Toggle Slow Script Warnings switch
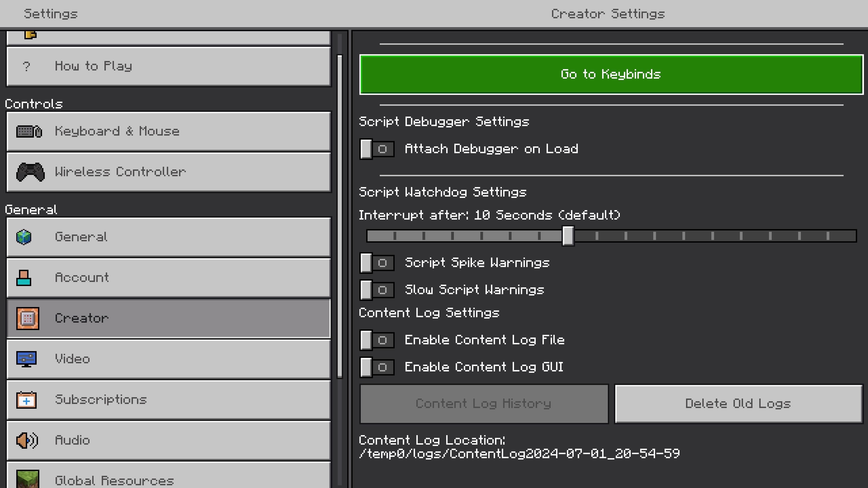Image resolution: width=868 pixels, height=488 pixels. click(377, 290)
